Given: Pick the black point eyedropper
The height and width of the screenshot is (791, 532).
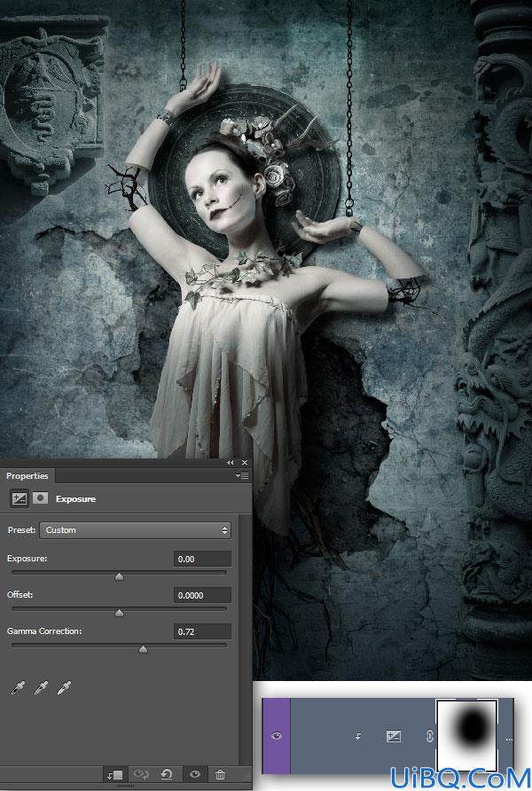Looking at the screenshot, I should pos(18,687).
